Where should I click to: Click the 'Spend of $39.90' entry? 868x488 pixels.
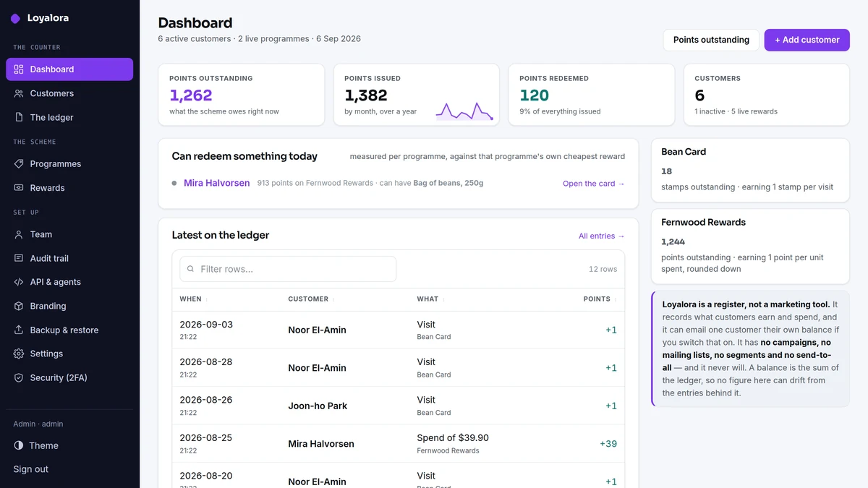click(x=453, y=437)
